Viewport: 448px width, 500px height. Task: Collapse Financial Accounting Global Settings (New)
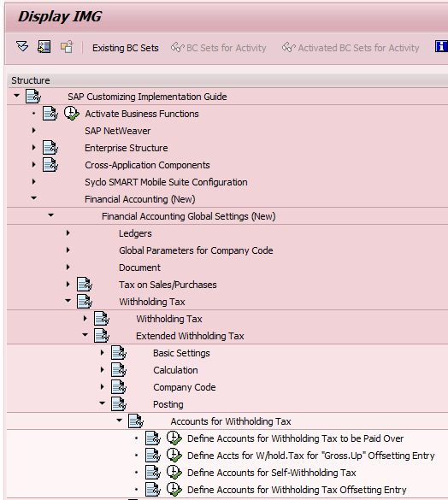pyautogui.click(x=50, y=215)
